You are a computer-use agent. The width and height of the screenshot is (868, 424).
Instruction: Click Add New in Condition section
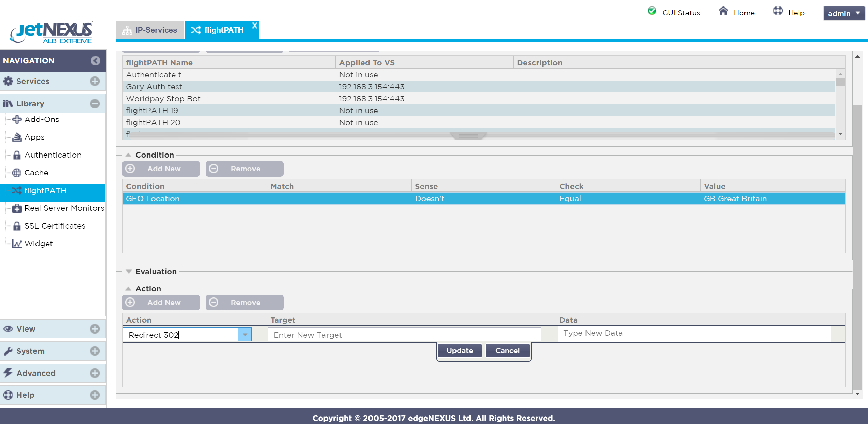(161, 169)
